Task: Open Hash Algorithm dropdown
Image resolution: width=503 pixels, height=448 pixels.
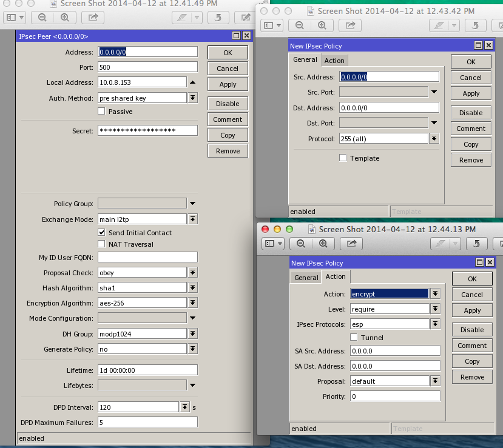Action: pos(192,287)
